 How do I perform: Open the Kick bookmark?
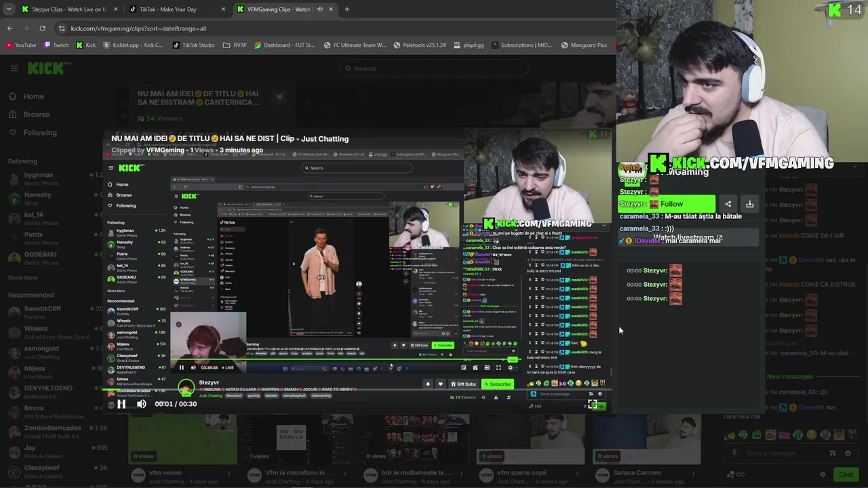pyautogui.click(x=85, y=45)
